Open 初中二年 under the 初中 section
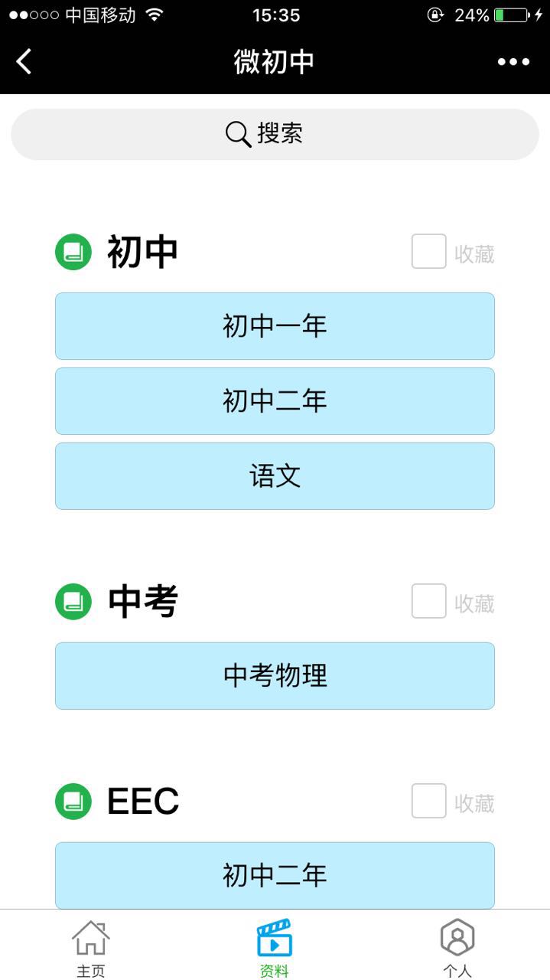 [x=275, y=401]
